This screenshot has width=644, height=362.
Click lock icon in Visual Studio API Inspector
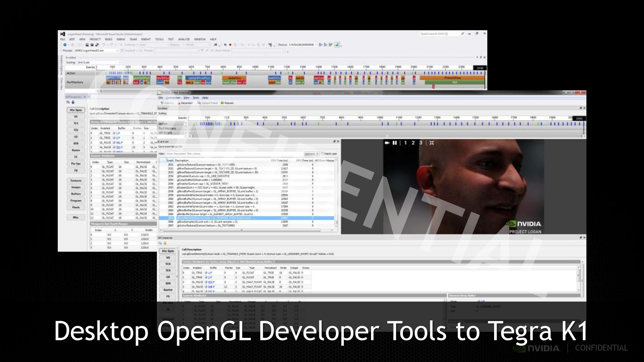tap(73, 102)
